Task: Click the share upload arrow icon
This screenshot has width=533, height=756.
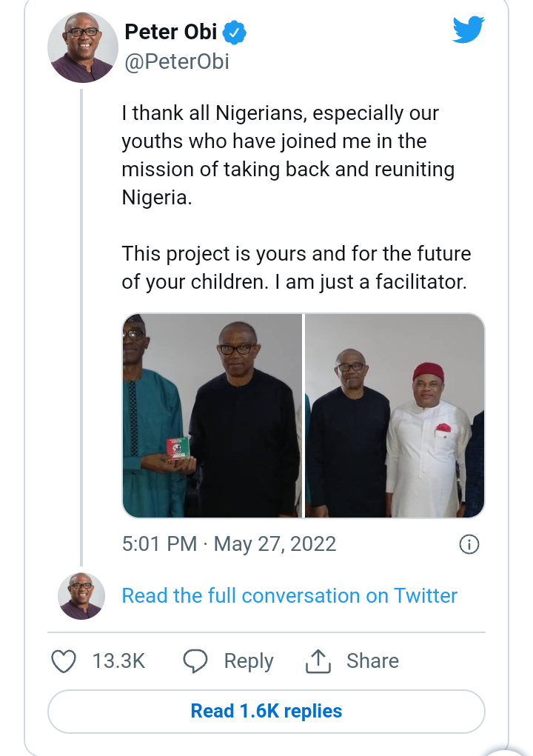Action: coord(318,661)
